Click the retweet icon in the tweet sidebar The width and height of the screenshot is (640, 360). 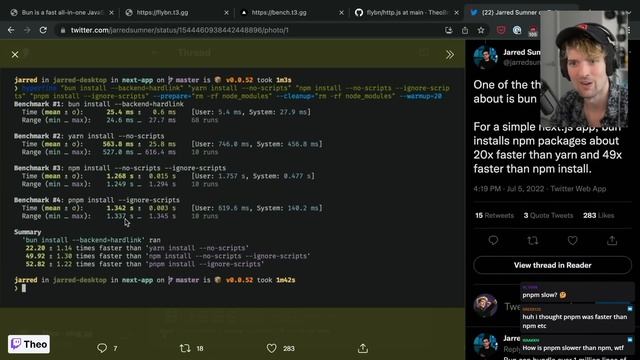533,240
